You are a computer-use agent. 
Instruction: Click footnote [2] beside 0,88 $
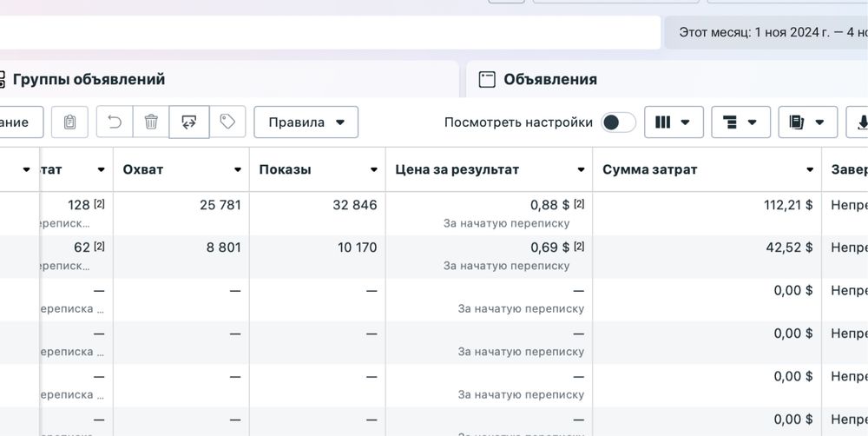click(578, 204)
